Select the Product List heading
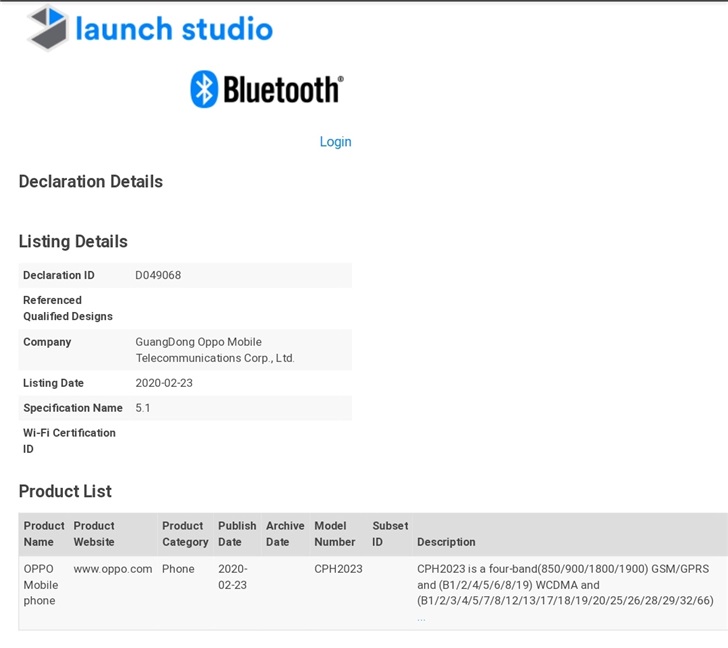Viewport: 728px width, 648px height. [x=65, y=491]
